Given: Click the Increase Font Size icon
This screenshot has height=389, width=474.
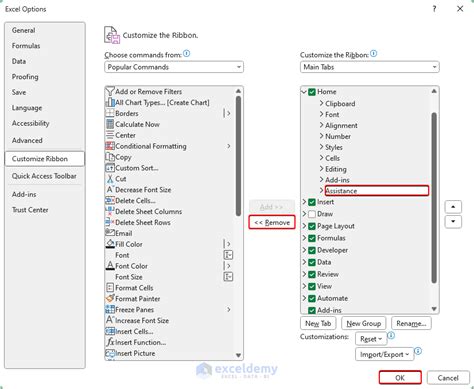Looking at the screenshot, I should click(x=110, y=320).
